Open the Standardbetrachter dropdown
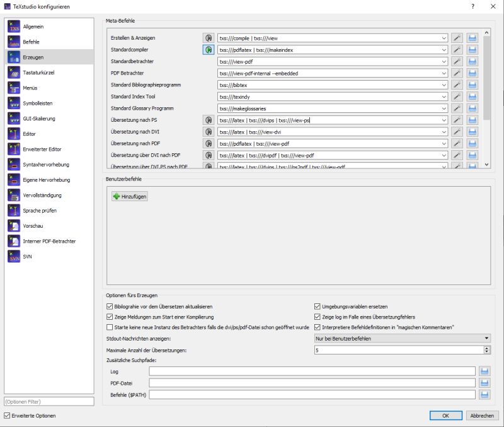 [x=444, y=61]
